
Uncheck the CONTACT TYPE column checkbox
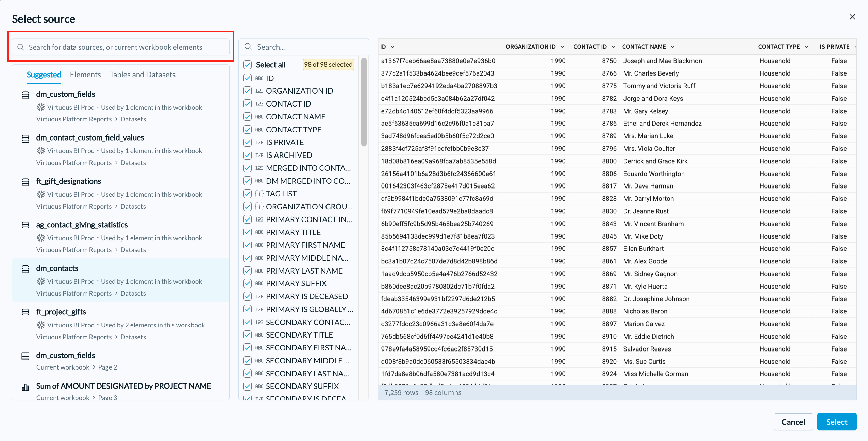(x=247, y=130)
